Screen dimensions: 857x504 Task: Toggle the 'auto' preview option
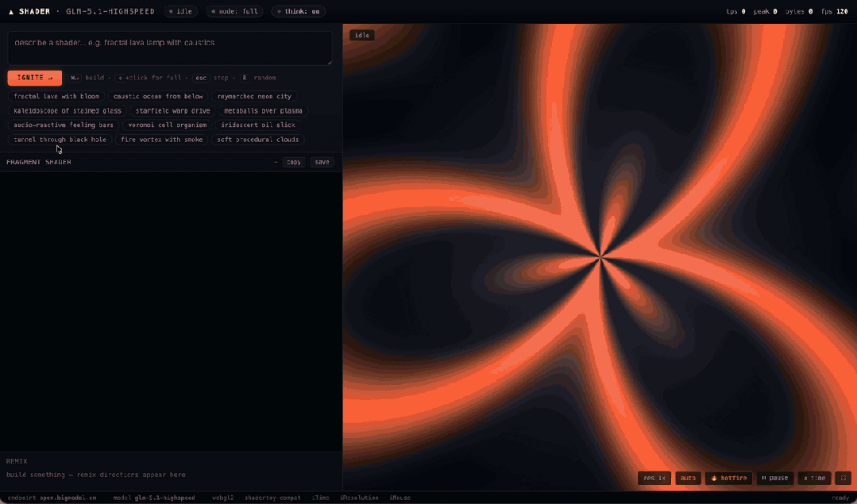click(688, 478)
